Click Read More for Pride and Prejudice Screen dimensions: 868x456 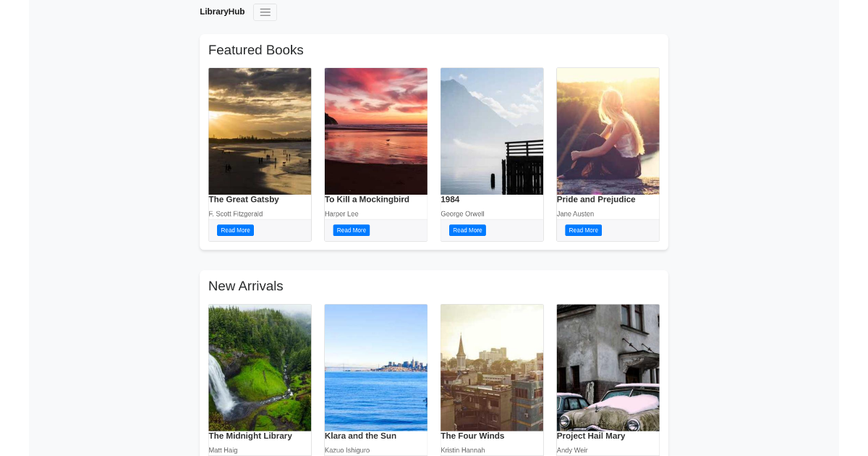click(x=583, y=229)
